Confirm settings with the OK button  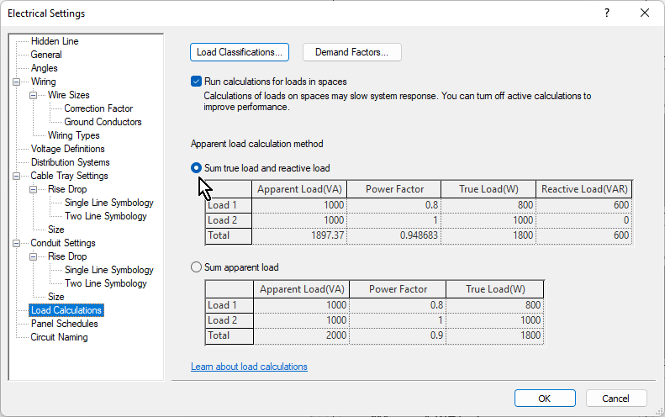point(544,397)
